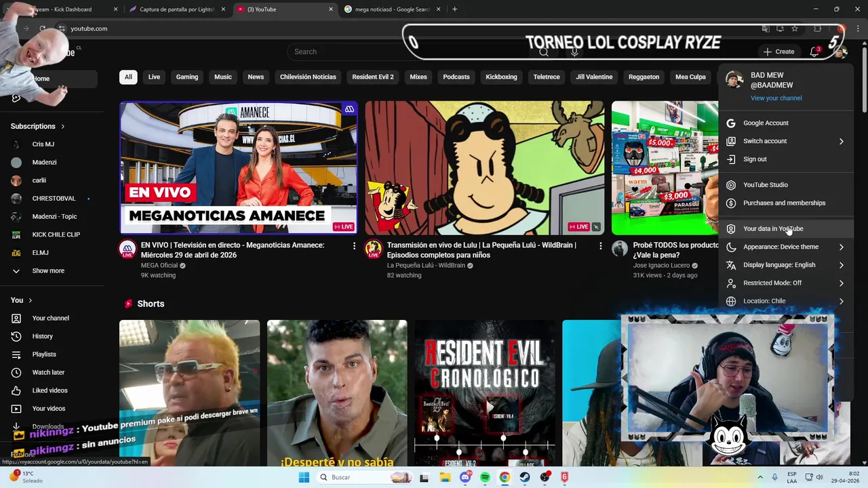868x488 pixels.
Task: Expand Display language: English submenu
Action: pos(786,265)
